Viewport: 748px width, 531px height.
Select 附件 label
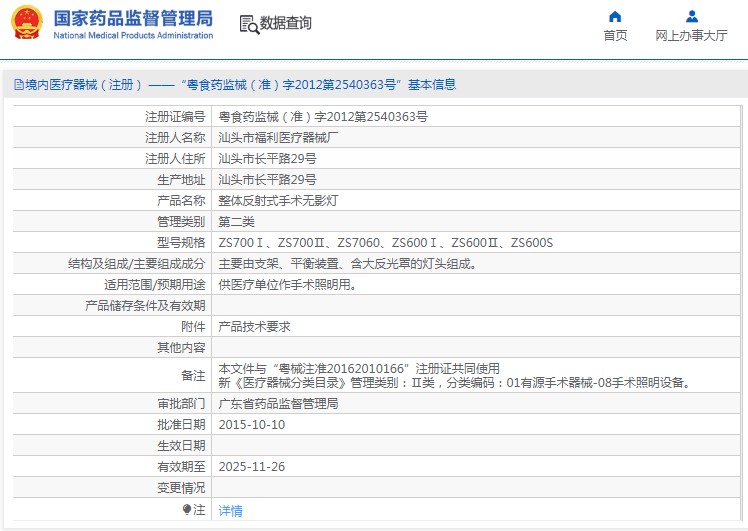(193, 327)
